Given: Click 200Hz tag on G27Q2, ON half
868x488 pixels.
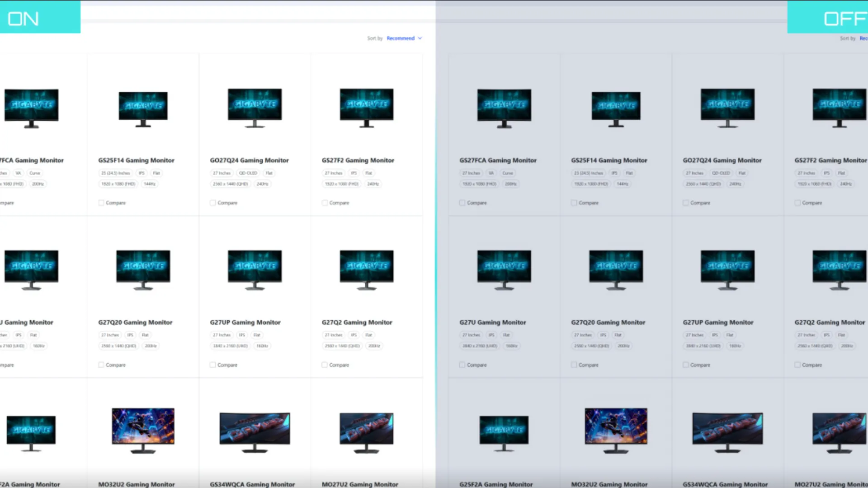Looking at the screenshot, I should [x=374, y=346].
